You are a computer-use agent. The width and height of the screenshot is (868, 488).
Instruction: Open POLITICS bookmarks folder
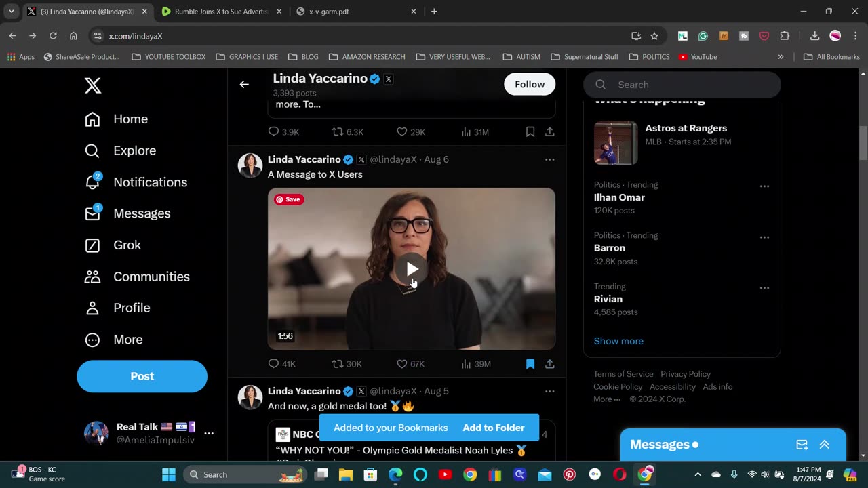tap(649, 57)
